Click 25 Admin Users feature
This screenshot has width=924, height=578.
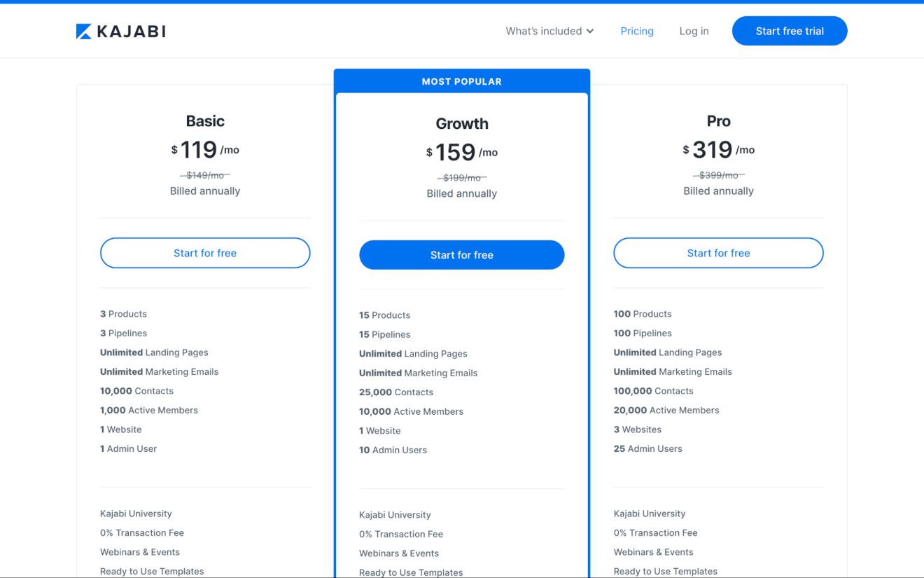point(647,449)
